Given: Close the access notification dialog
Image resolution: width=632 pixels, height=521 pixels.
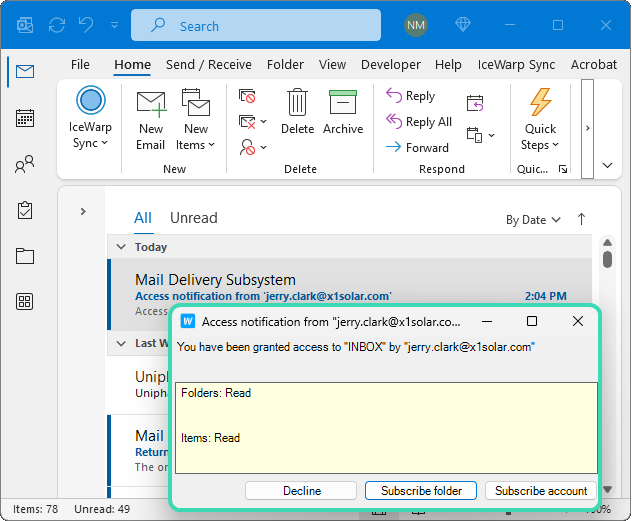Looking at the screenshot, I should [578, 321].
